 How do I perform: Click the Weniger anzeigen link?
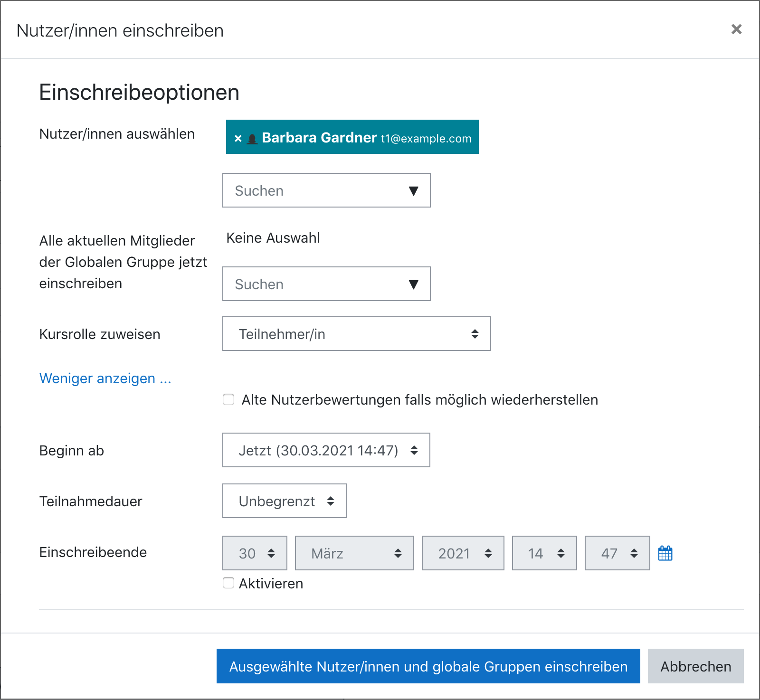click(105, 378)
